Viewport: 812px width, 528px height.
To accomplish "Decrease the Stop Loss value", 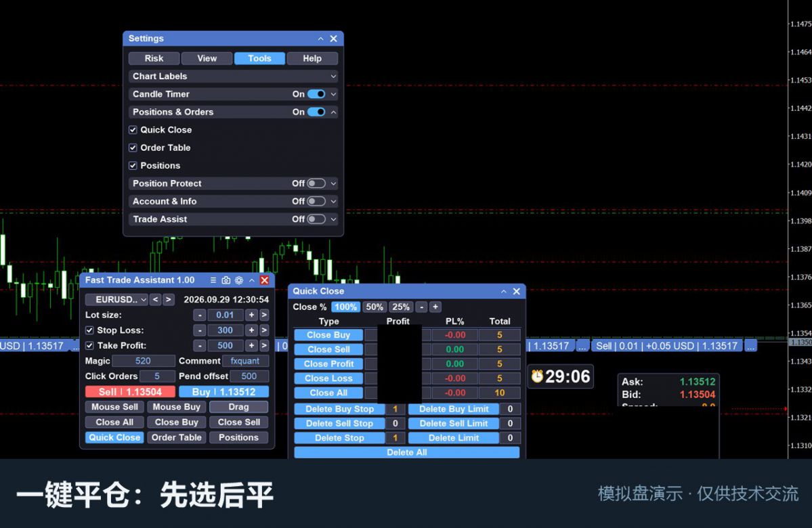I will point(200,330).
